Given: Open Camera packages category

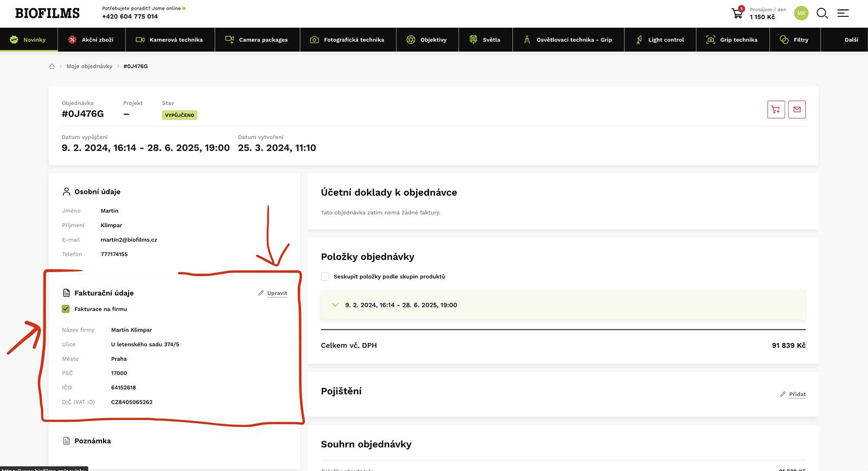Looking at the screenshot, I should [x=257, y=40].
